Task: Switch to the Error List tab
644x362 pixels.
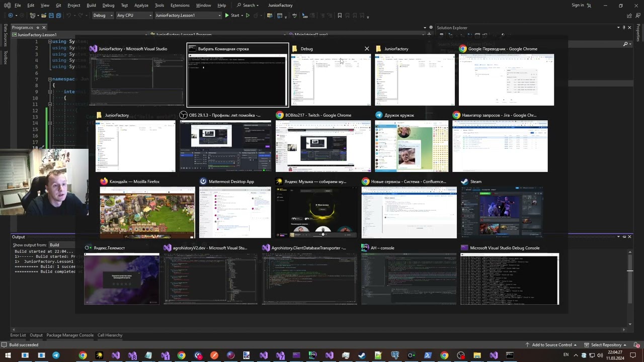Action: pos(18,335)
